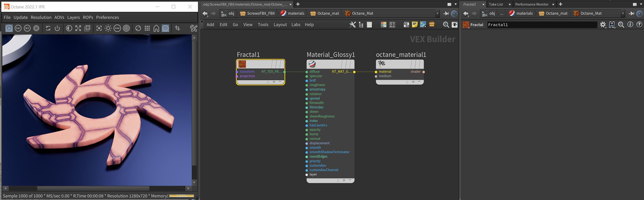Image resolution: width=644 pixels, height=200 pixels.
Task: Click the crop render region icon
Action: tap(177, 28)
